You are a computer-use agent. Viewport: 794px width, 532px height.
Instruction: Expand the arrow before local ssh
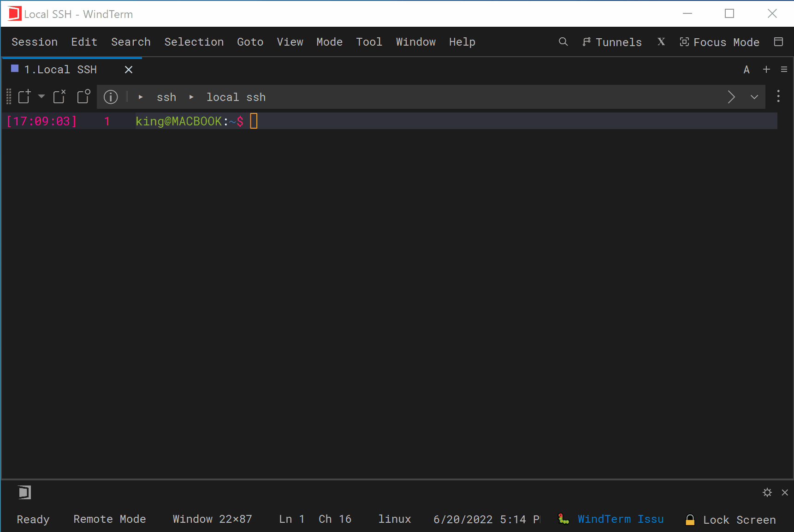pyautogui.click(x=191, y=97)
